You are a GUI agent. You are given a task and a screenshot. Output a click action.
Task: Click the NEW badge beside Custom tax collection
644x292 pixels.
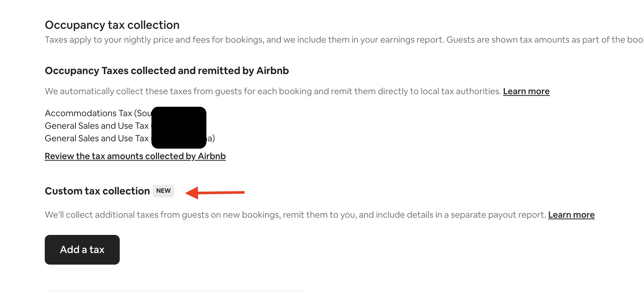pyautogui.click(x=163, y=191)
